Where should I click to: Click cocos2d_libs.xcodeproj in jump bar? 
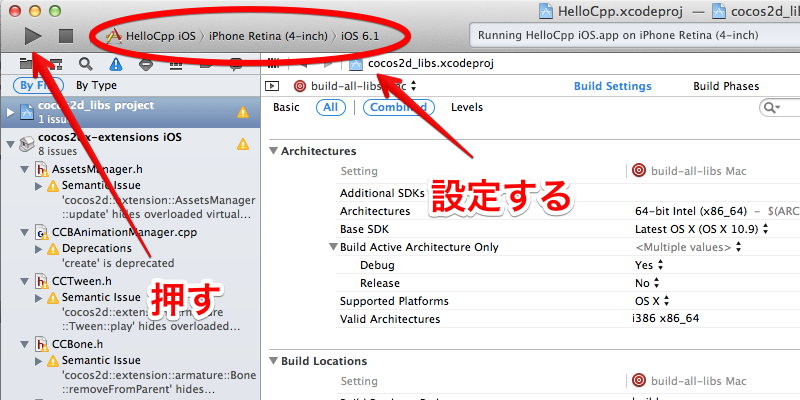431,64
